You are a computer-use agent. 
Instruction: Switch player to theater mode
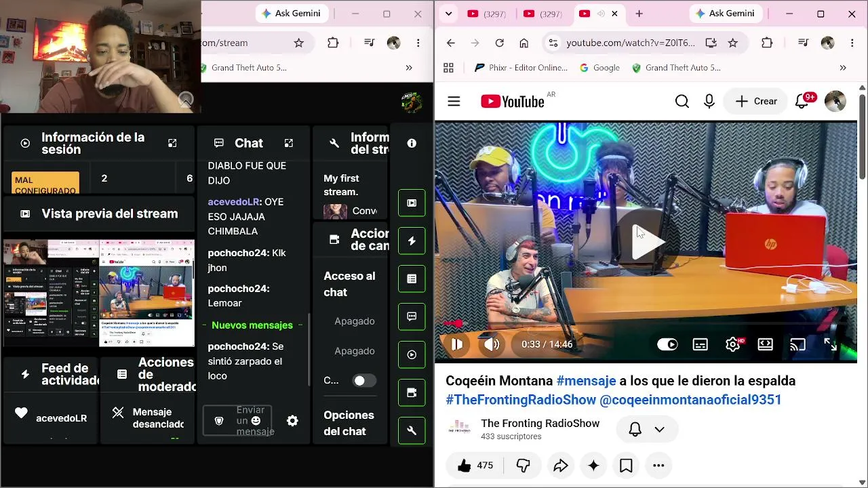point(766,344)
